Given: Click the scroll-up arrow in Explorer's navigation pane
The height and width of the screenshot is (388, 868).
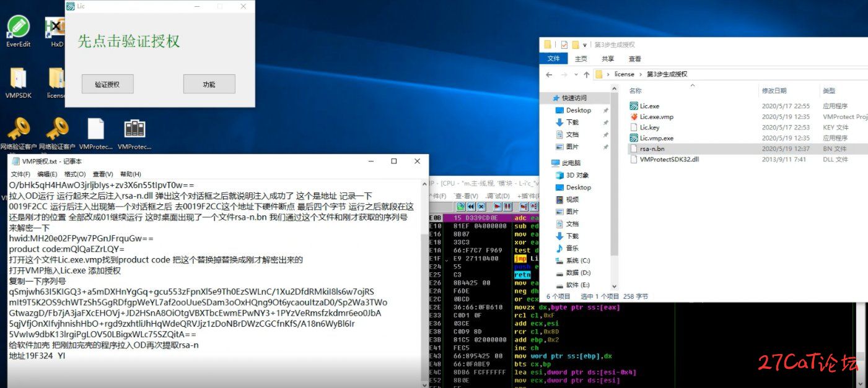Looking at the screenshot, I should (614, 89).
